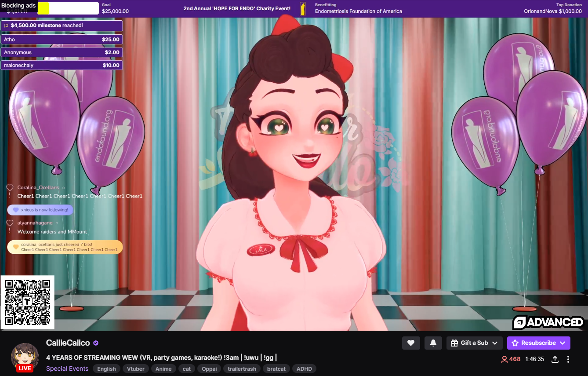Image resolution: width=588 pixels, height=376 pixels.
Task: Click the heart follow button
Action: pyautogui.click(x=411, y=343)
